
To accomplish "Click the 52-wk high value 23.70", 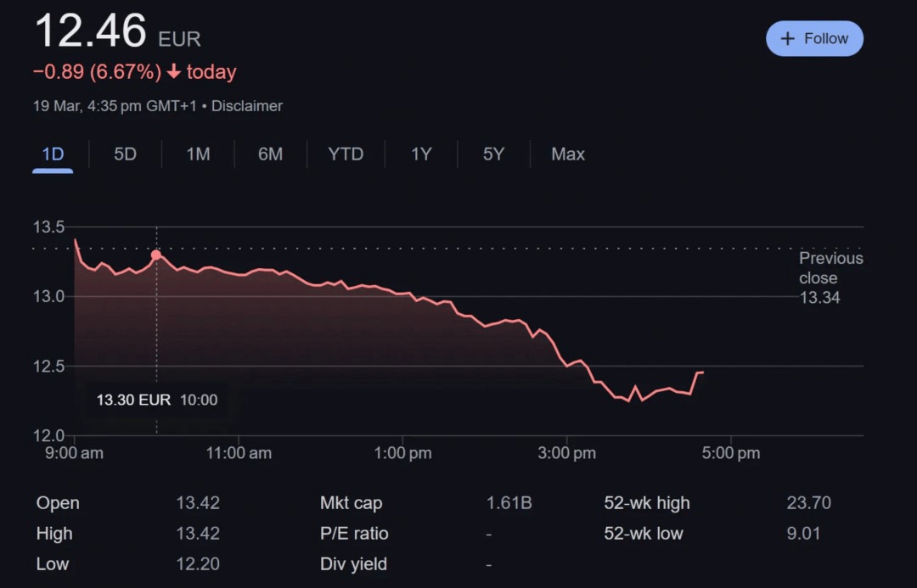I will [808, 503].
